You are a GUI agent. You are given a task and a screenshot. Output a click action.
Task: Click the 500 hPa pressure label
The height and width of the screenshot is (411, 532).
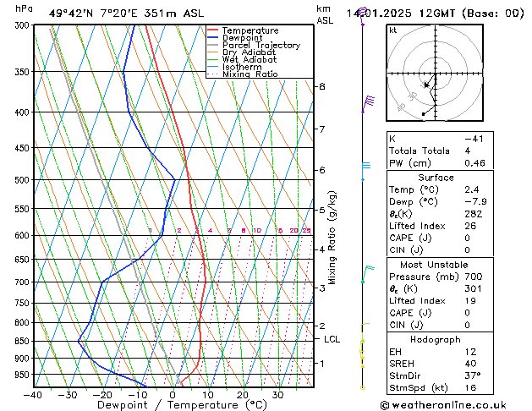[x=24, y=180]
